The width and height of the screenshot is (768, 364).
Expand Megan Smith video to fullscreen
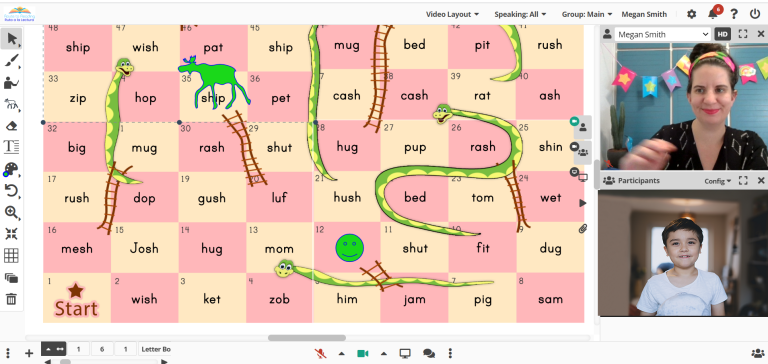(x=743, y=34)
